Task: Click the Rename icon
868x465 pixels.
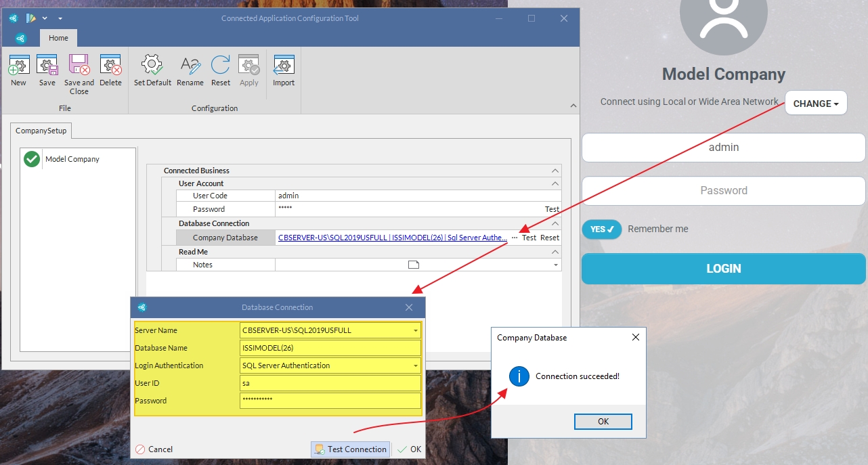Action: [190, 66]
